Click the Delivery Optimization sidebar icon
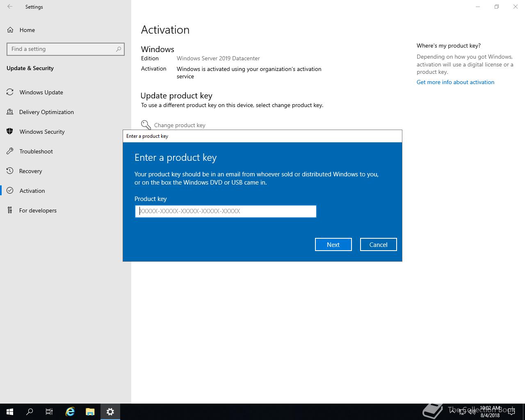 [10, 112]
